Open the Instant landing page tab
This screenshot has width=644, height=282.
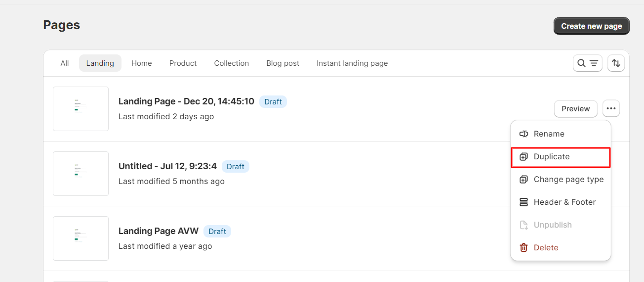(352, 63)
